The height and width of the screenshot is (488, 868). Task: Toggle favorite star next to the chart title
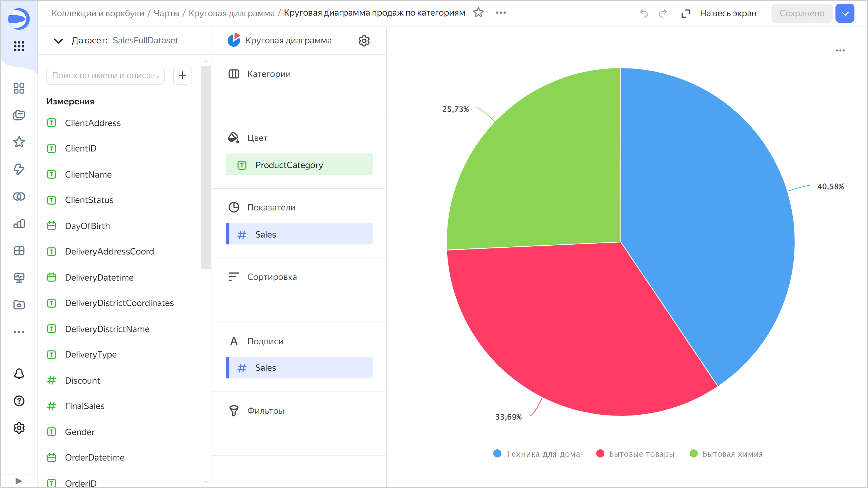coord(479,13)
